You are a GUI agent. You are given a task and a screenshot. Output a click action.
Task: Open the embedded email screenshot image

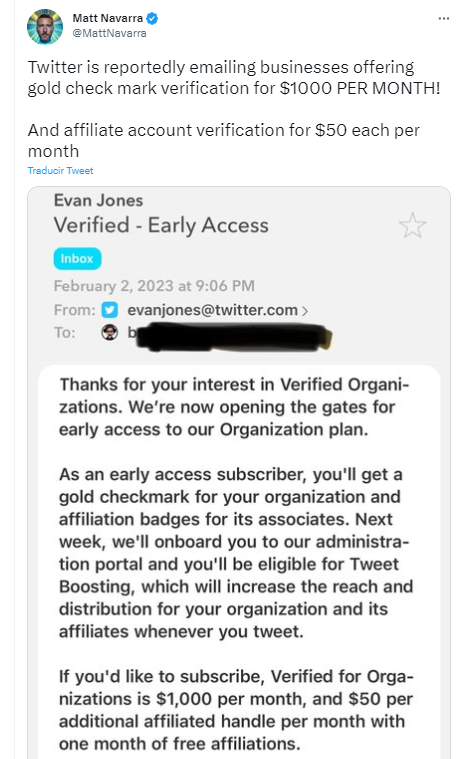pyautogui.click(x=239, y=472)
